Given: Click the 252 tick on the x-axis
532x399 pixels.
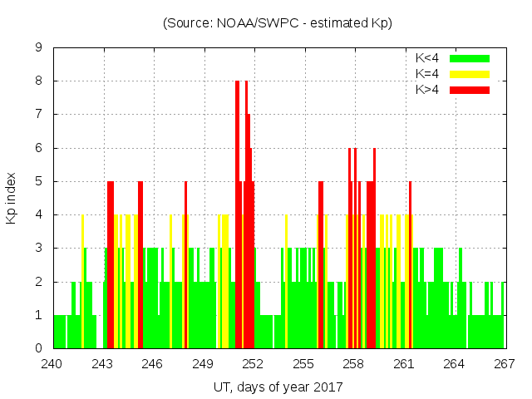Looking at the screenshot, I should [x=253, y=363].
